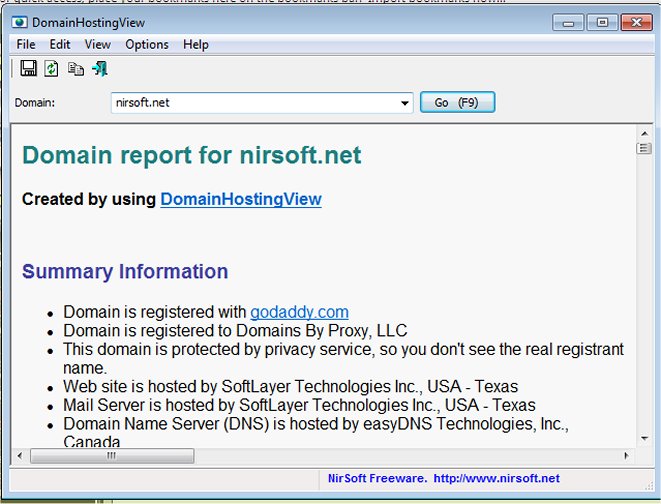
Task: Click 'Domain is registered to Domains By Proxy, LLC'
Action: [x=235, y=331]
